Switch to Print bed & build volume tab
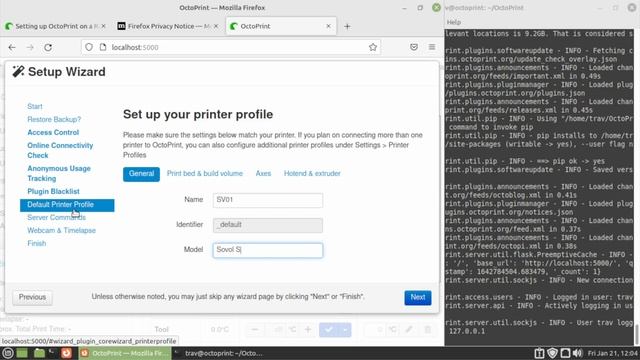The image size is (640, 360). click(x=204, y=173)
